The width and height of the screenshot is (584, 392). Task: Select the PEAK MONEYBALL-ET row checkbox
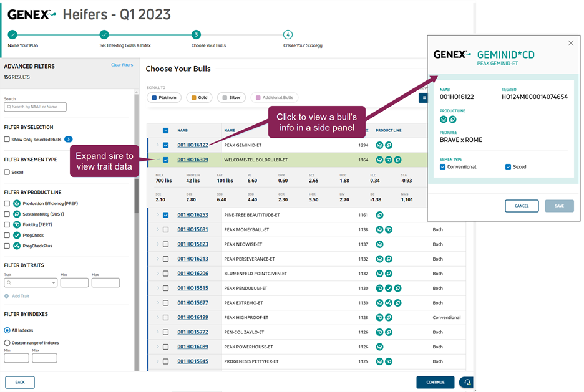coord(166,230)
